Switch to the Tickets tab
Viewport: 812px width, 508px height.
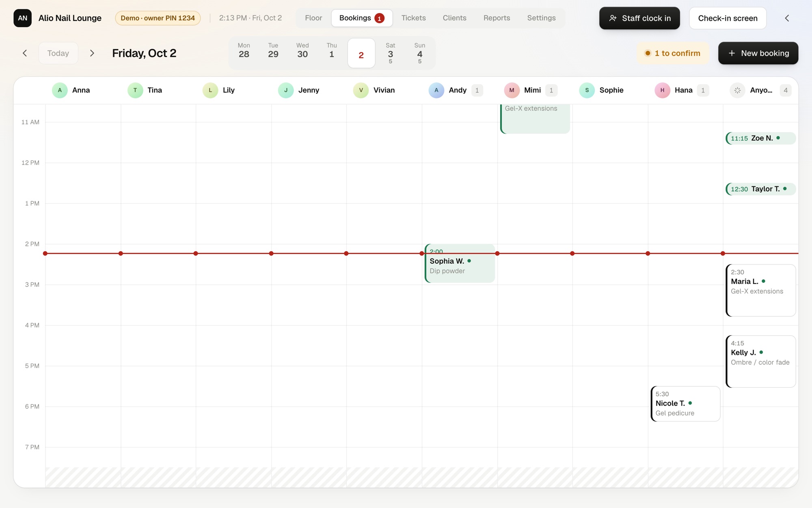pos(413,18)
